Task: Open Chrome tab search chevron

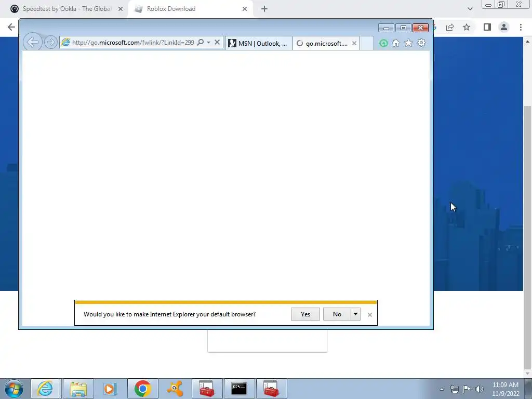Action: [470, 9]
